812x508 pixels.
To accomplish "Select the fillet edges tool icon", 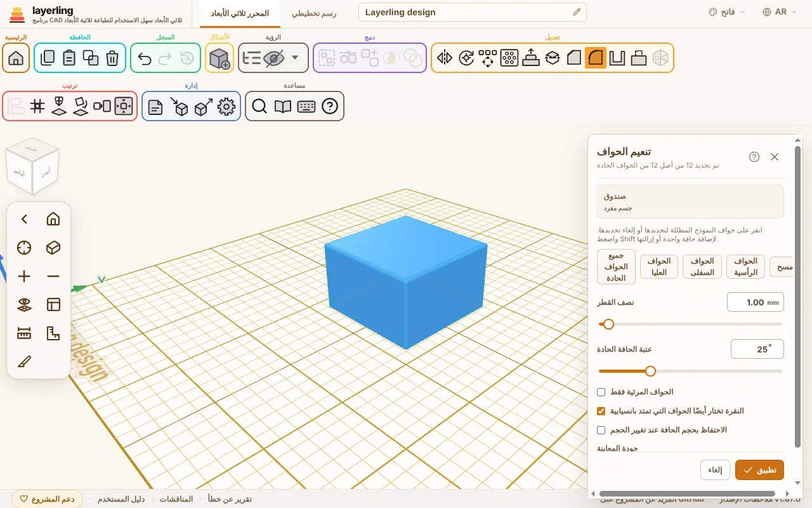I will [596, 58].
